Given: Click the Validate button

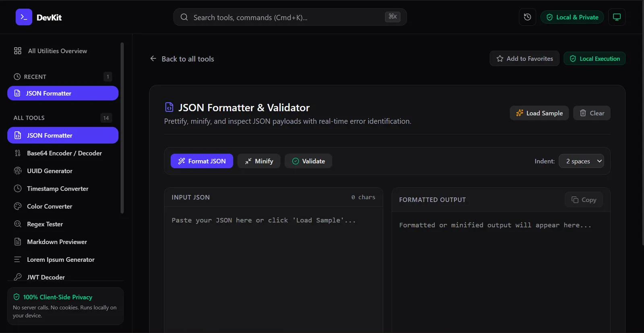Looking at the screenshot, I should pyautogui.click(x=308, y=161).
